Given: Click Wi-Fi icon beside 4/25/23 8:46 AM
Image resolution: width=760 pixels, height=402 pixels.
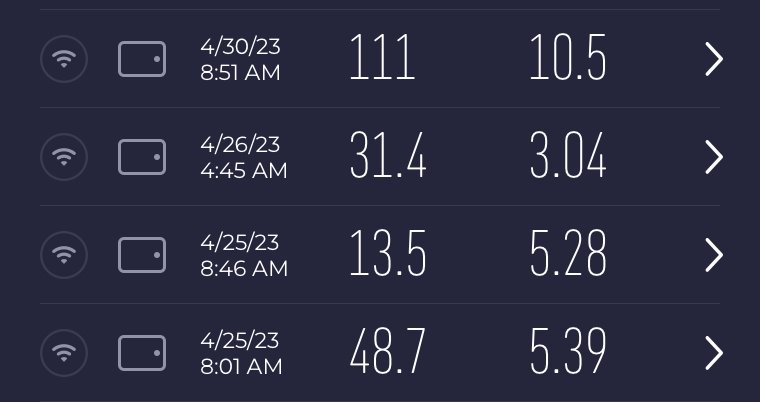Looking at the screenshot, I should click(x=64, y=255).
